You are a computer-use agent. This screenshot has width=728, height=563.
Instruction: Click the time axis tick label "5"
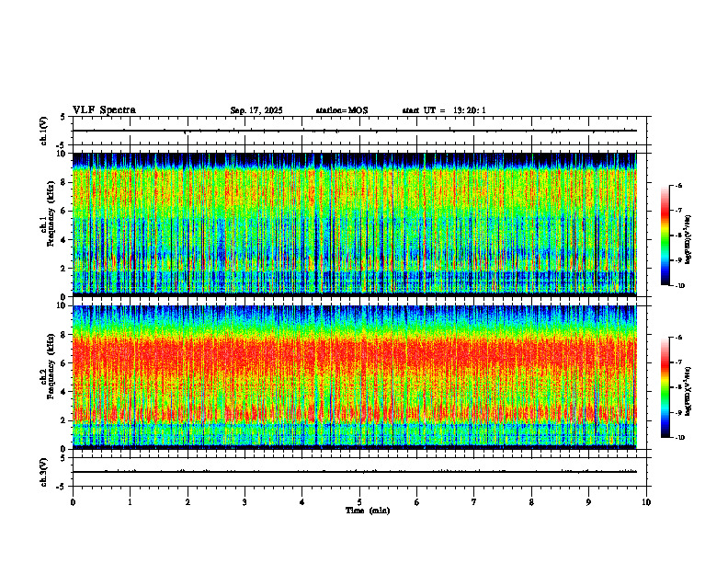pyautogui.click(x=359, y=502)
